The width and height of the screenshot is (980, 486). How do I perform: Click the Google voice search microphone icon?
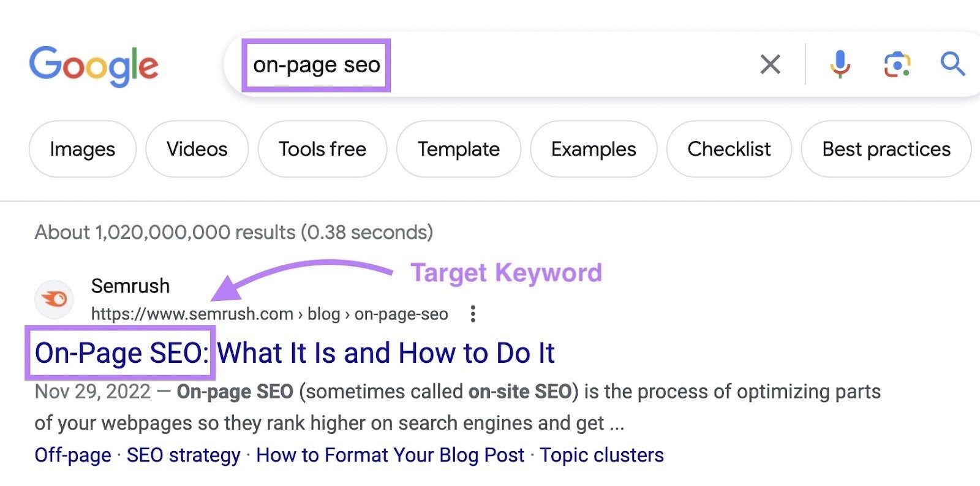[x=839, y=64]
